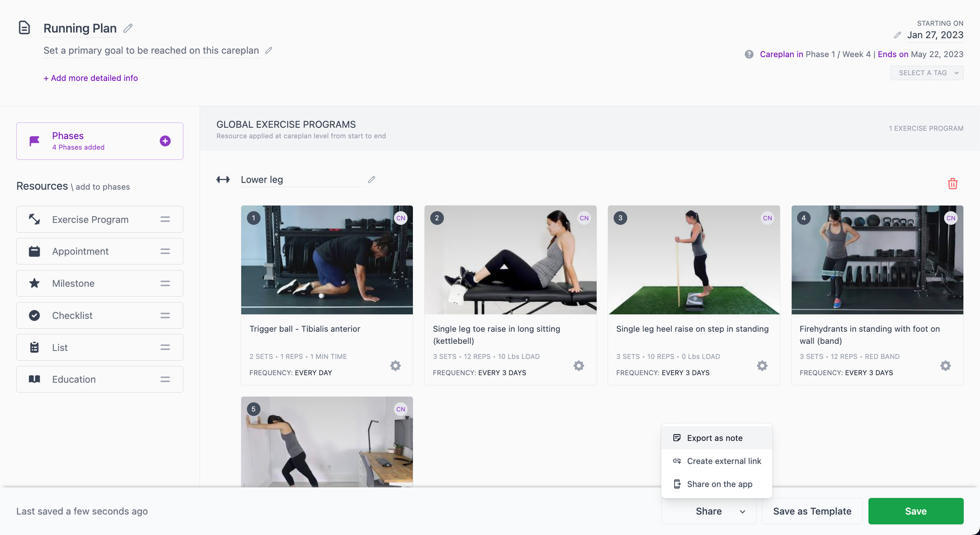Image resolution: width=980 pixels, height=535 pixels.
Task: Click the pencil icon beside primary goal text
Action: (269, 50)
